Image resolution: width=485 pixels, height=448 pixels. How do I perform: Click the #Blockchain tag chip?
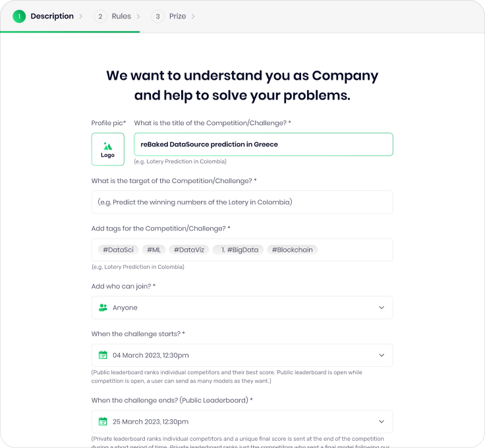coord(292,250)
